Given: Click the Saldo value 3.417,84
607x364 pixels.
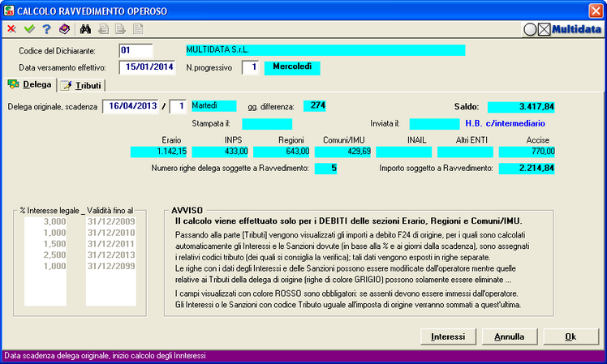Looking at the screenshot, I should [521, 107].
